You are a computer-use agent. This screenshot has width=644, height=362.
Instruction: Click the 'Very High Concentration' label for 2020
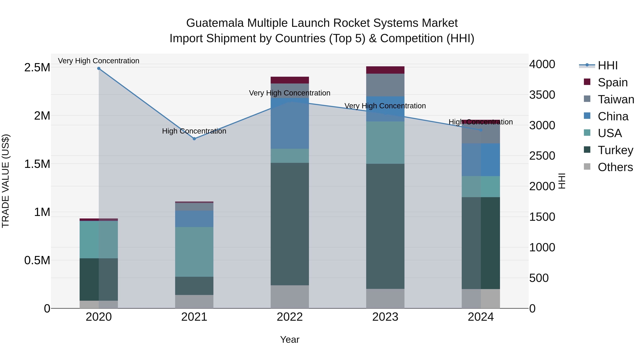[99, 61]
